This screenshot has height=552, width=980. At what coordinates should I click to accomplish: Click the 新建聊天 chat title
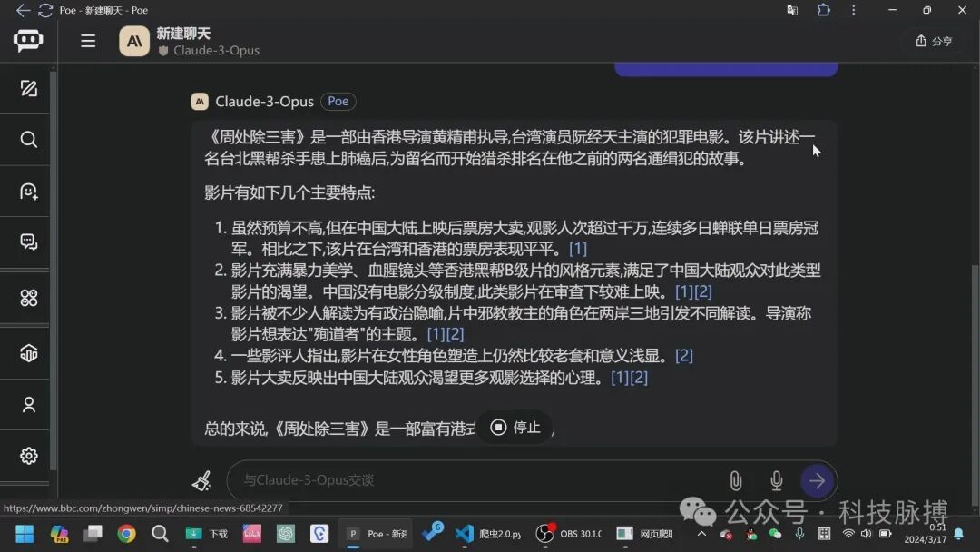(x=183, y=33)
